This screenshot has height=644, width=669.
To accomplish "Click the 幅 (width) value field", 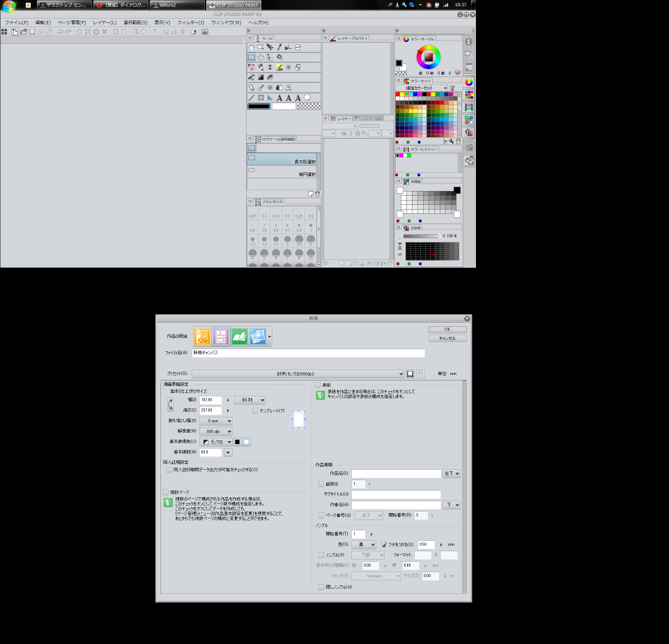I will point(210,400).
